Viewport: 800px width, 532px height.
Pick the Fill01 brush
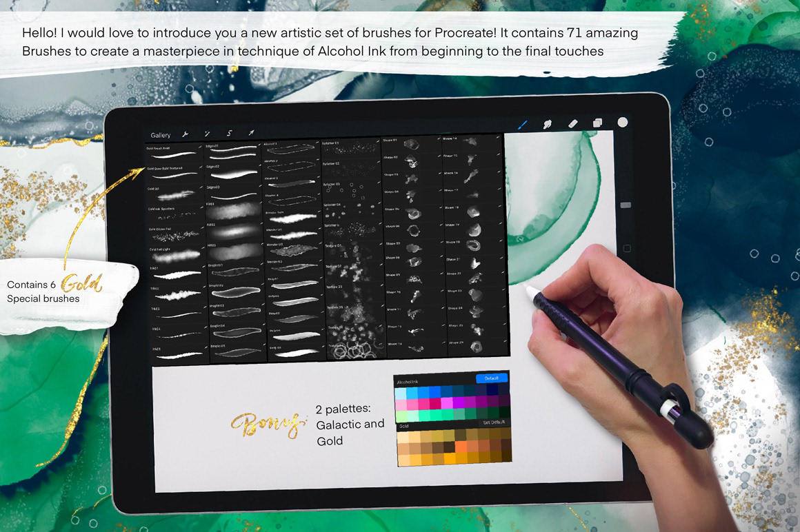234,211
